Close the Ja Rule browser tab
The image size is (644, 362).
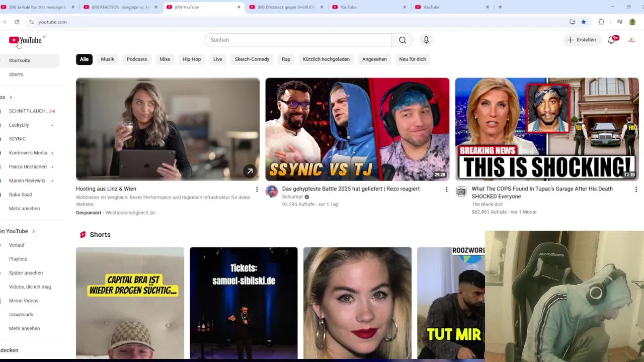click(73, 7)
